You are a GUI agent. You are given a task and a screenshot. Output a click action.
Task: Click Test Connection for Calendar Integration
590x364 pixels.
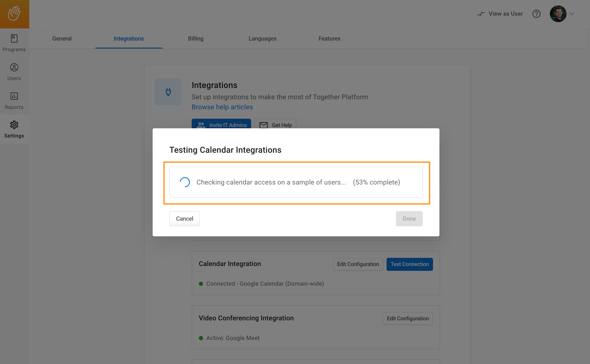click(x=410, y=264)
